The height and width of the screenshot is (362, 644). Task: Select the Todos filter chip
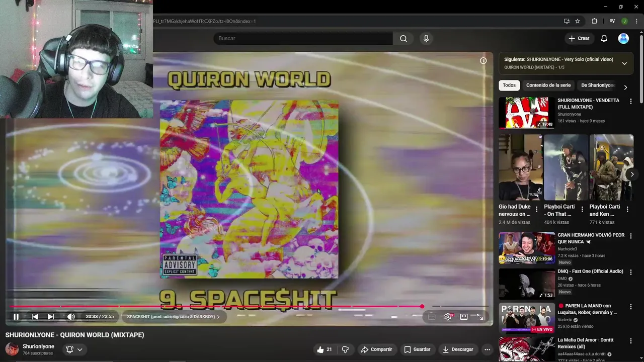tap(509, 85)
